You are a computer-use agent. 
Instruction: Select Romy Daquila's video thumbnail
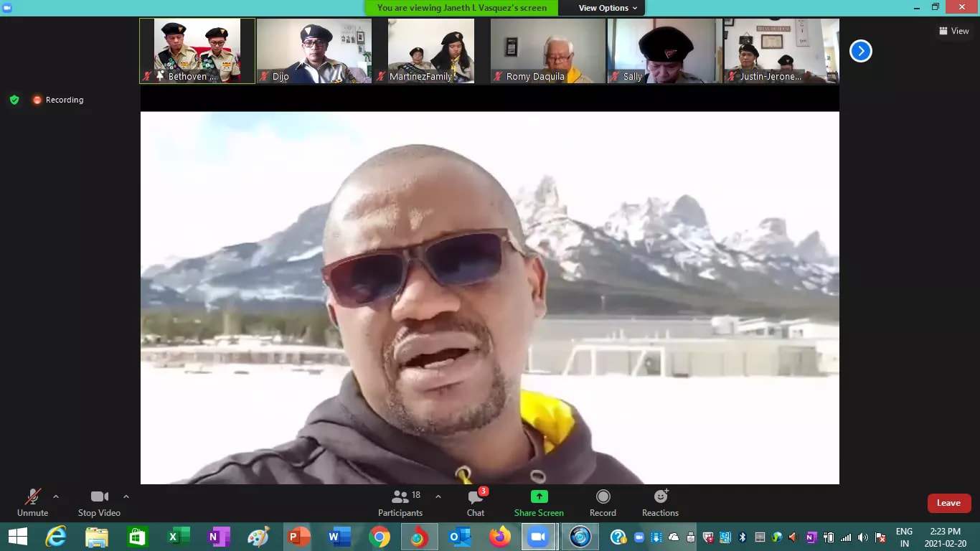click(548, 51)
